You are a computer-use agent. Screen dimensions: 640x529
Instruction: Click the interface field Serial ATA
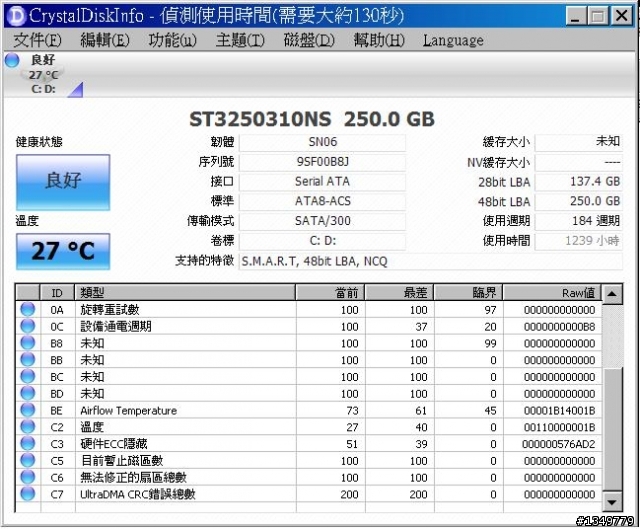point(322,182)
